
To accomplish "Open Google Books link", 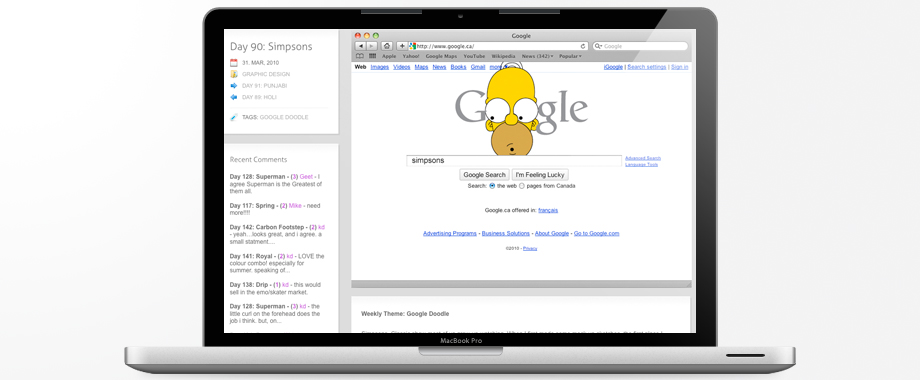I will [458, 67].
